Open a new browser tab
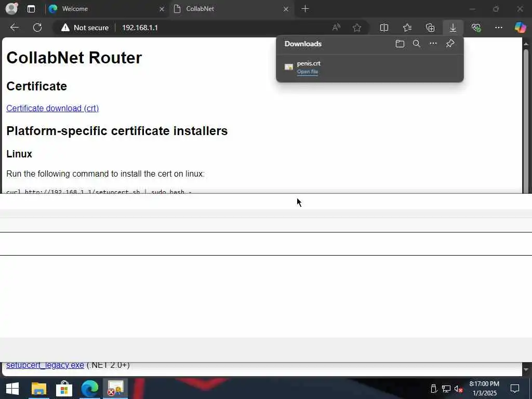Screen dimensions: 532x399 (305, 9)
